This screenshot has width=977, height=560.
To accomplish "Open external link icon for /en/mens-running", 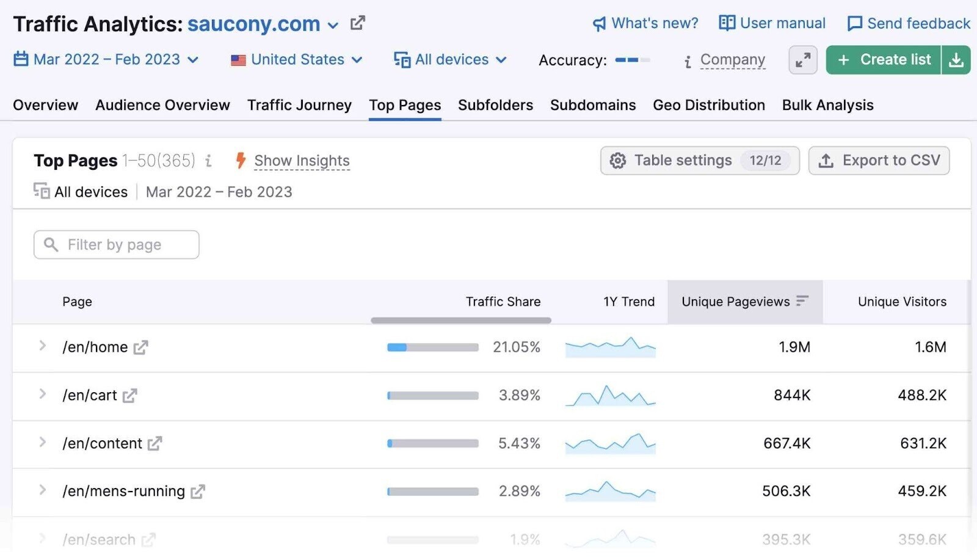I will [x=198, y=492].
